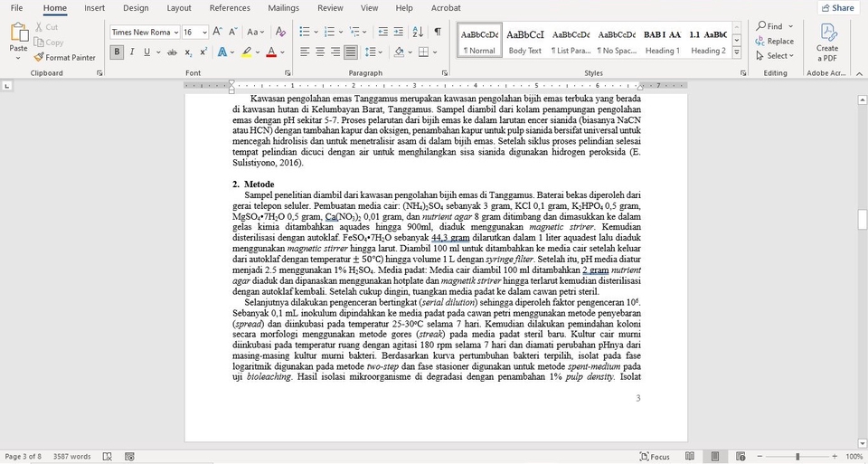Open Focus mode in status bar
This screenshot has height=464, width=868.
pyautogui.click(x=655, y=457)
